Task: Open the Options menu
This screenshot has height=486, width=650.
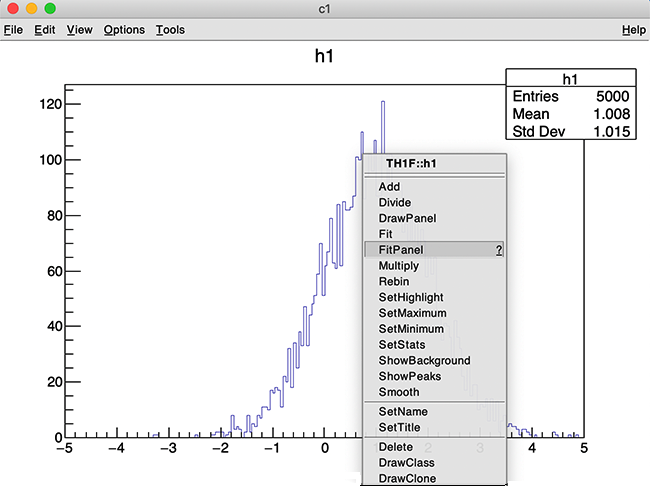Action: (124, 30)
